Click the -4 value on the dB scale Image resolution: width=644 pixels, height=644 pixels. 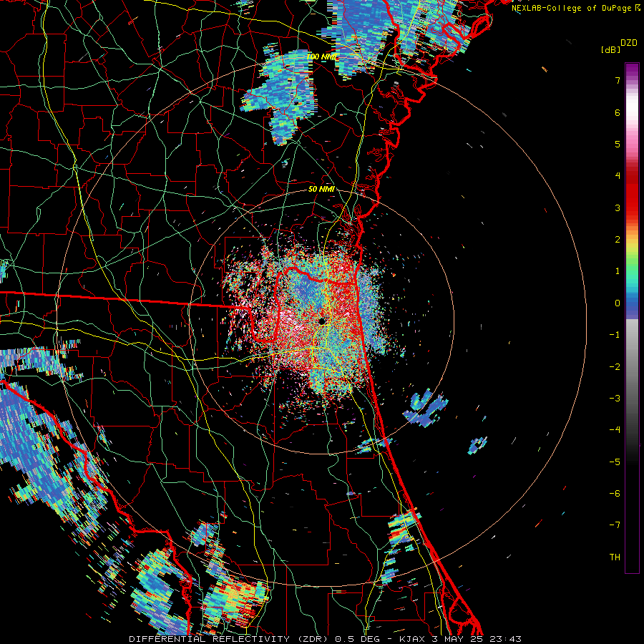pyautogui.click(x=615, y=430)
